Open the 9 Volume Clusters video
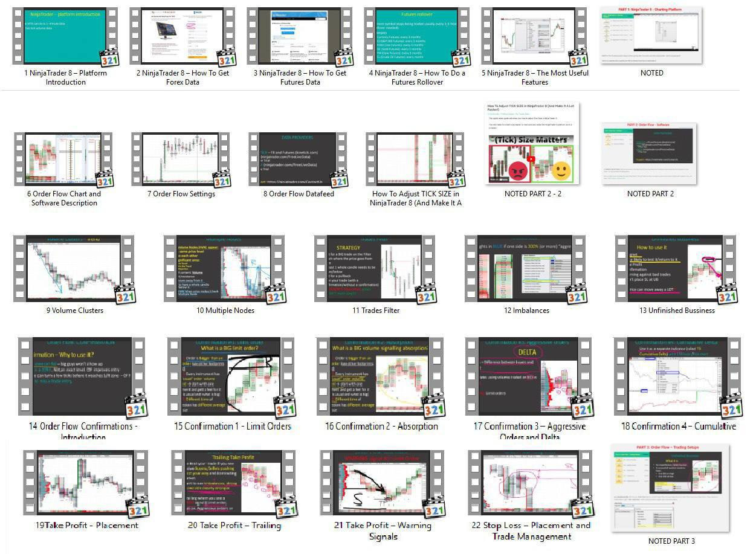 click(74, 268)
